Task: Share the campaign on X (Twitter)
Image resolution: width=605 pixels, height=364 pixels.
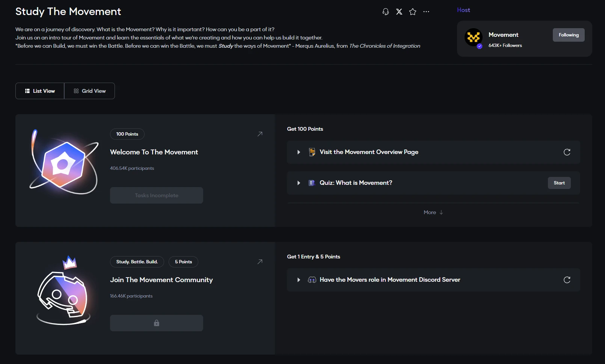Action: [399, 12]
